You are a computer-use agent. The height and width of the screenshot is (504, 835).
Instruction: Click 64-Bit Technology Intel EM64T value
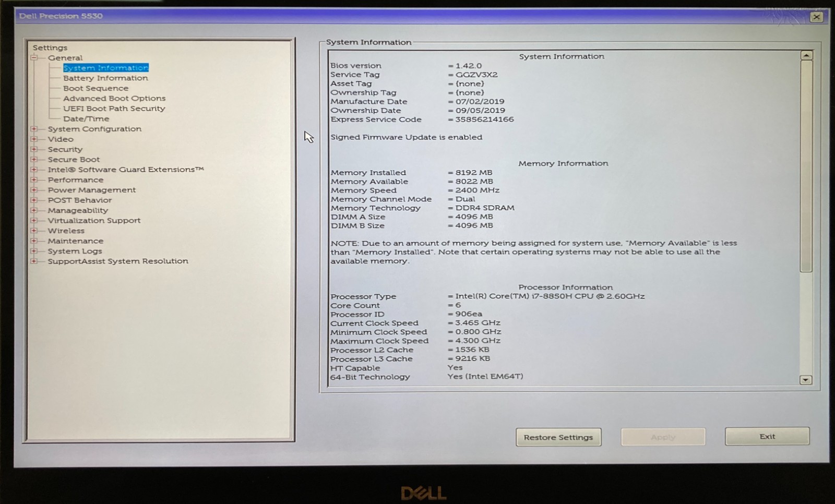coord(485,376)
